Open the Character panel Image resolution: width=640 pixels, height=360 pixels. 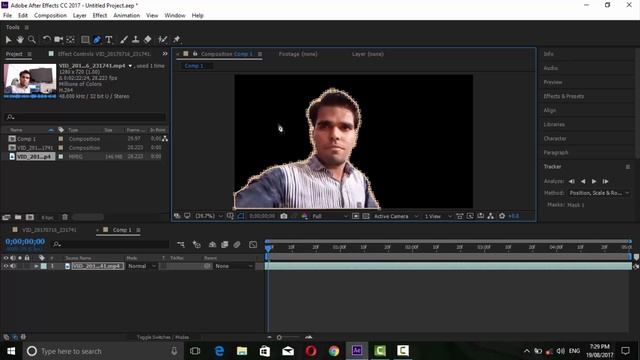pos(555,139)
